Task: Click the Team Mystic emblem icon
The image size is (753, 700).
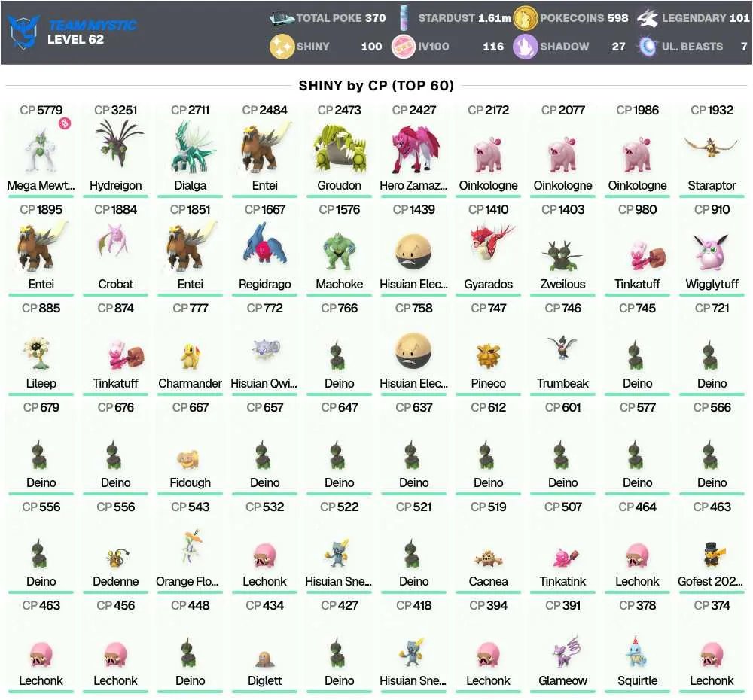Action: coord(24,32)
